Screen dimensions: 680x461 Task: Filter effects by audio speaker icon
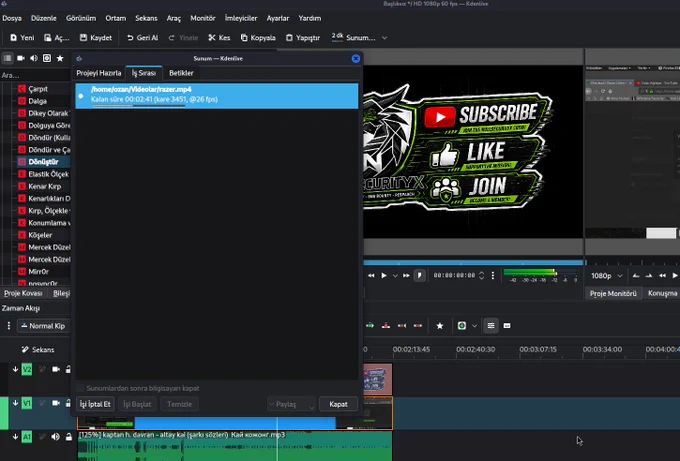(x=33, y=58)
